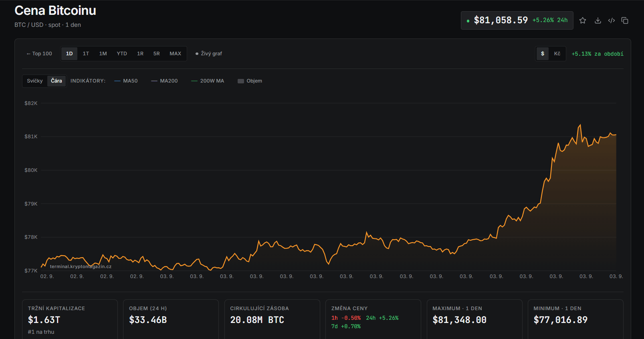Select the 1D time range
This screenshot has width=644, height=339.
69,54
